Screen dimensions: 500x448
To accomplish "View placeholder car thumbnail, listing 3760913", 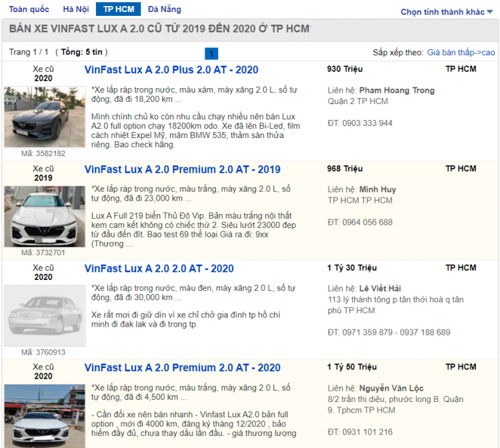I will [x=45, y=315].
